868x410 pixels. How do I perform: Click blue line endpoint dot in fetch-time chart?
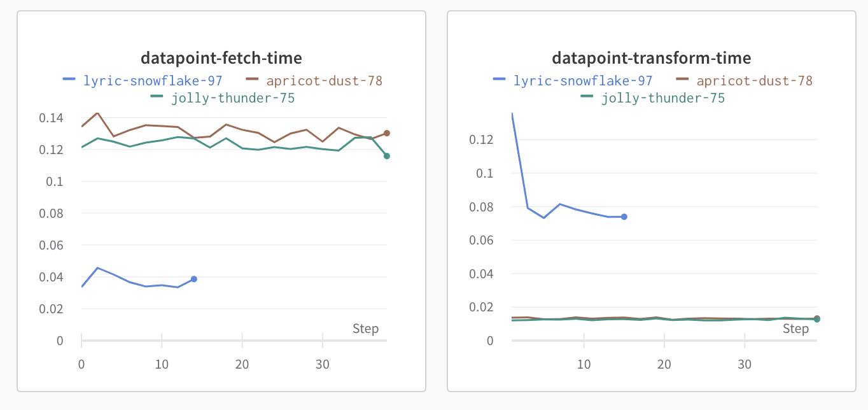point(194,279)
